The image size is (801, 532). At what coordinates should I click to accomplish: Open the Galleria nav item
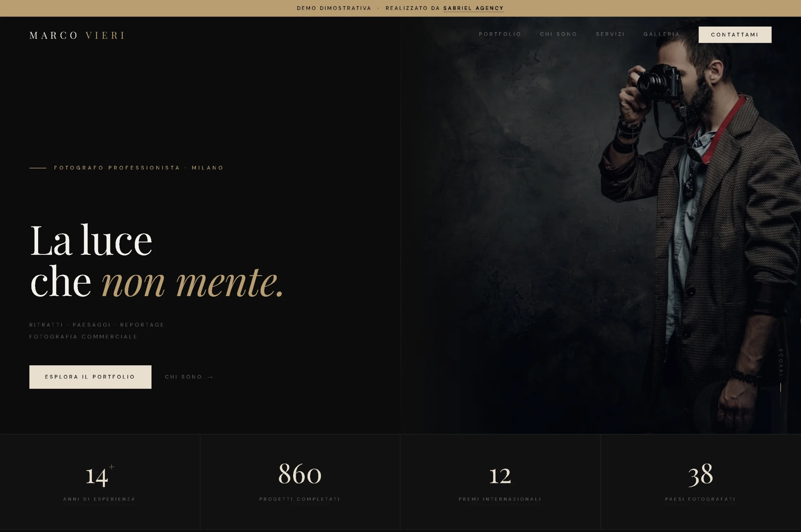pos(661,34)
